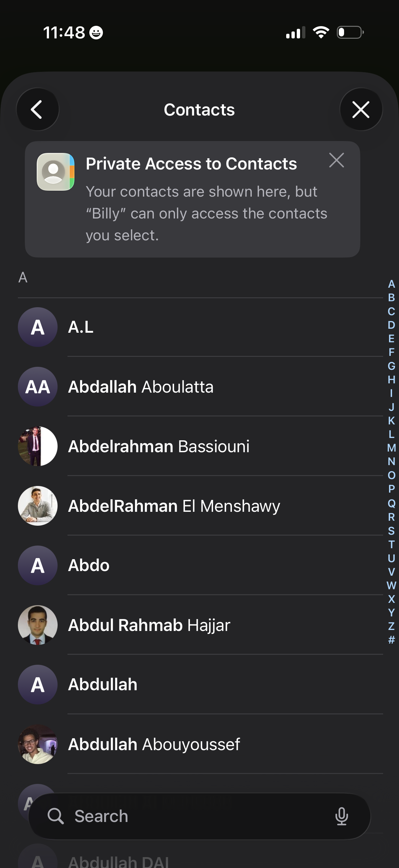Tap Abdullah Abouyoussef's avatar picture
399x868 pixels.
point(38,744)
